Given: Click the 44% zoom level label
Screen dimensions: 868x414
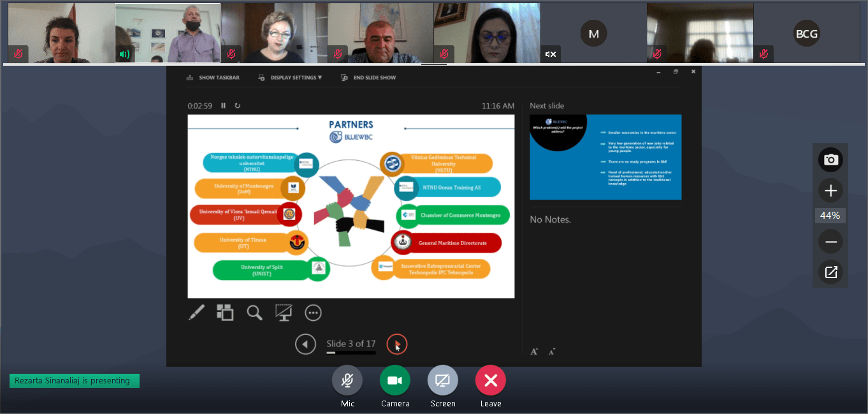Looking at the screenshot, I should click(x=830, y=216).
